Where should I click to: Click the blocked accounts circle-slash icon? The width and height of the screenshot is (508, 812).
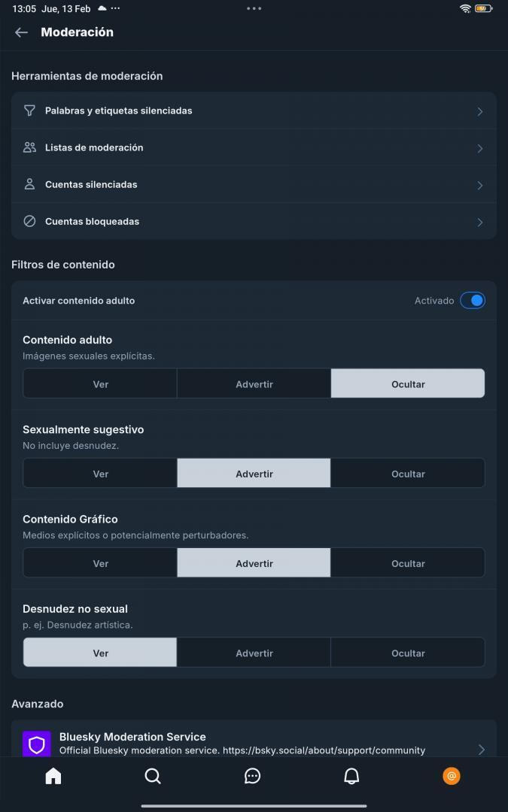[x=29, y=221]
